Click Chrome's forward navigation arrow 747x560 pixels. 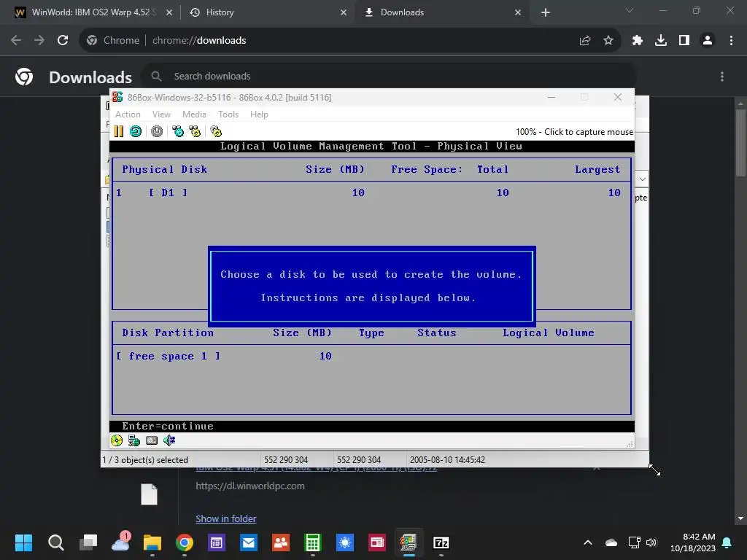point(39,41)
